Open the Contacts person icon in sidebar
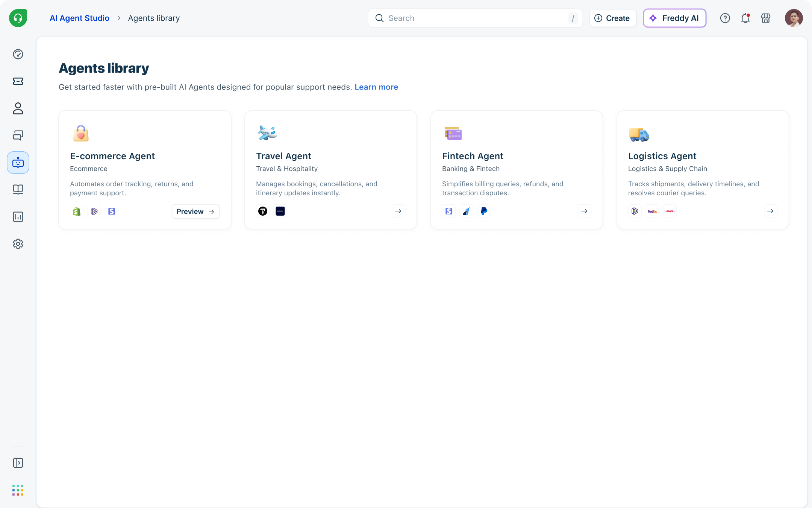Image resolution: width=812 pixels, height=508 pixels. click(x=18, y=108)
